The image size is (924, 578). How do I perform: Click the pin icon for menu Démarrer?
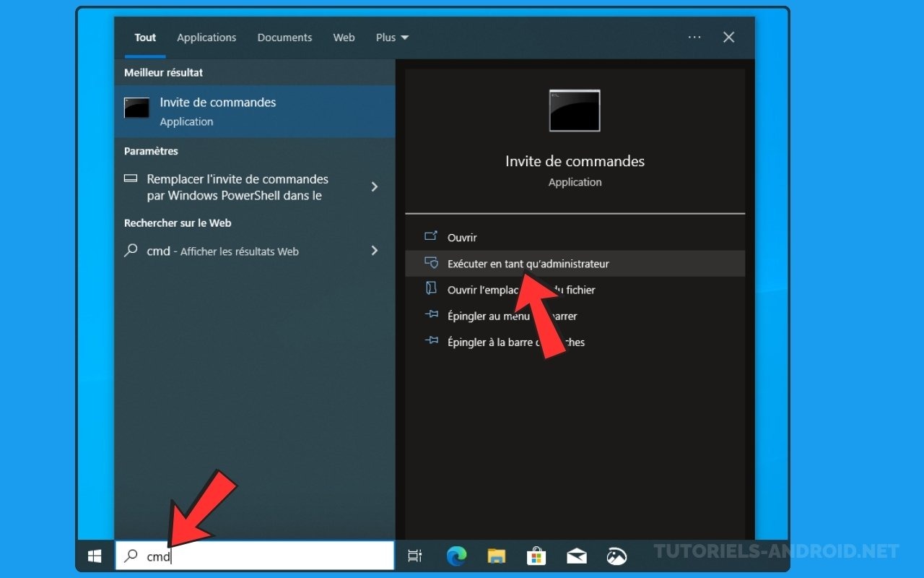tap(431, 314)
